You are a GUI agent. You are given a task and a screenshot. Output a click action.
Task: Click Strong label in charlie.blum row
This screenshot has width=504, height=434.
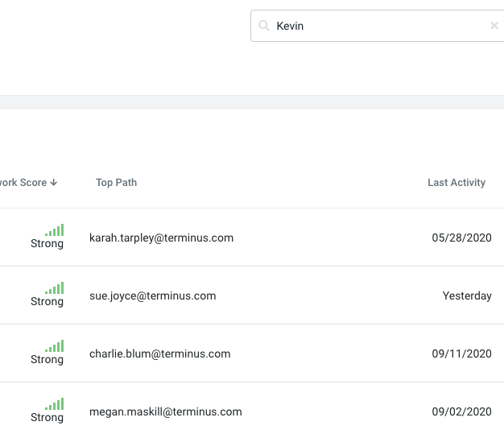click(x=47, y=359)
